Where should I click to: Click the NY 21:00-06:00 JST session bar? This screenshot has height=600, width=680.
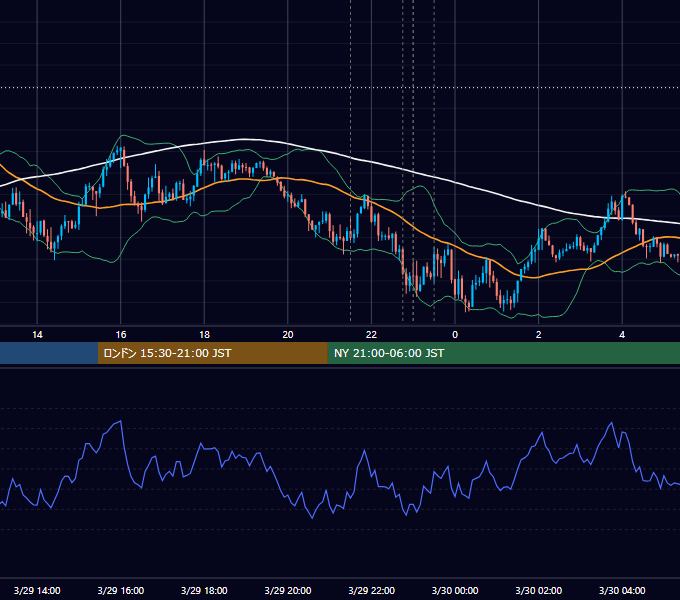503,353
